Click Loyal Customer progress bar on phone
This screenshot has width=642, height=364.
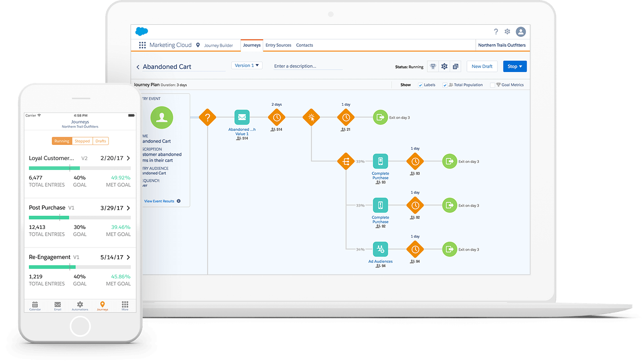pos(80,168)
